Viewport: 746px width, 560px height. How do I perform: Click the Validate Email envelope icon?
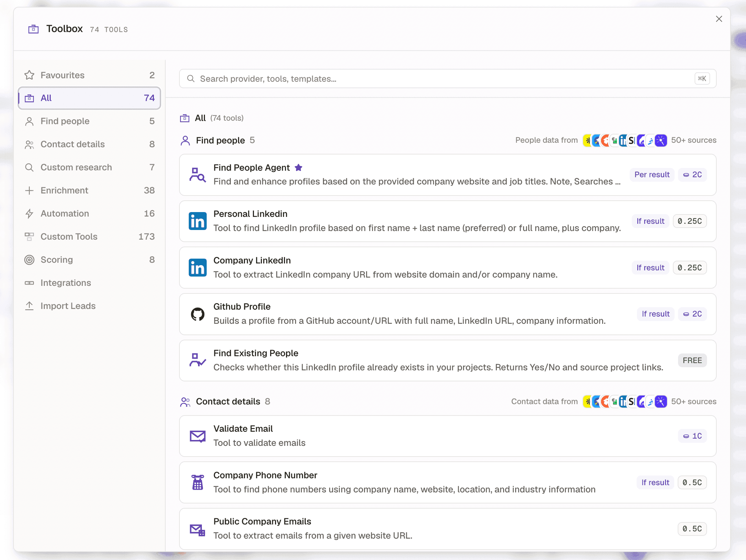click(x=198, y=436)
